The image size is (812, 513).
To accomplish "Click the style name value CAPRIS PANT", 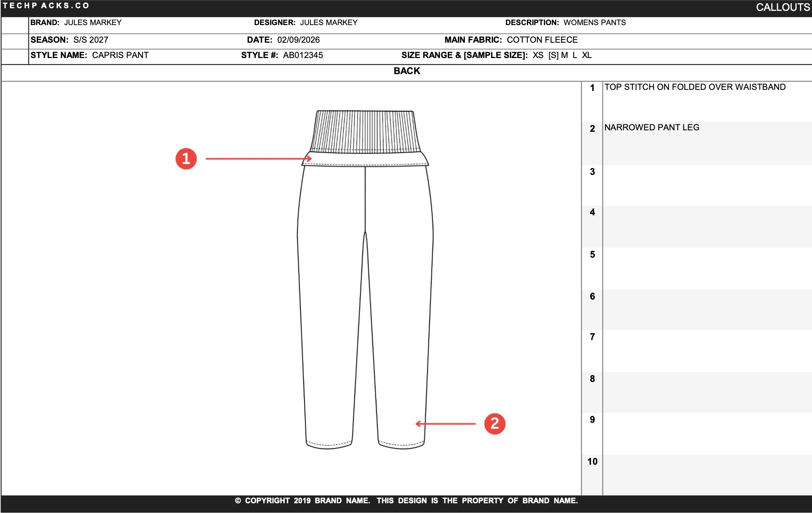I will pyautogui.click(x=120, y=55).
